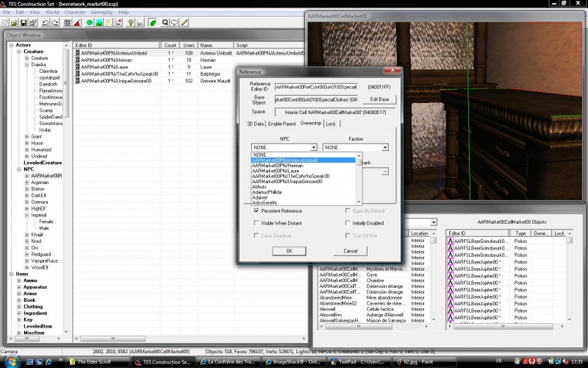Click the Windows Start orb
Viewport: 588px width, 368px height.
[11, 362]
